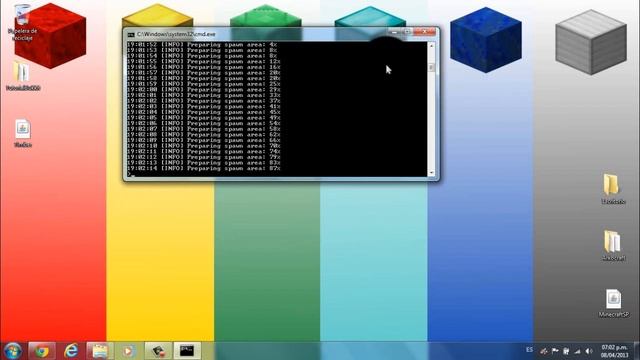Switch to the cmd.exe taskbar button
Image resolution: width=640 pixels, height=360 pixels.
(187, 351)
